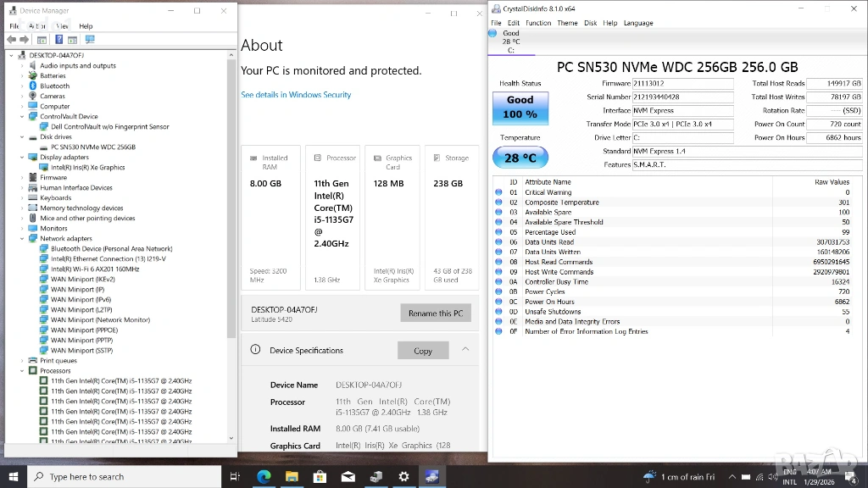Click the Show/Hide Console Tree toolbar icon
The image size is (868, 488).
pos(42,40)
